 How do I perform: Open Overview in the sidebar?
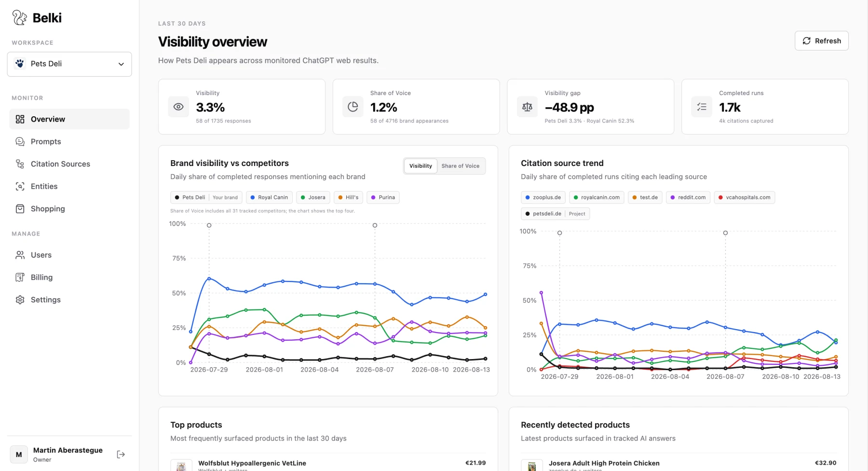click(x=69, y=119)
